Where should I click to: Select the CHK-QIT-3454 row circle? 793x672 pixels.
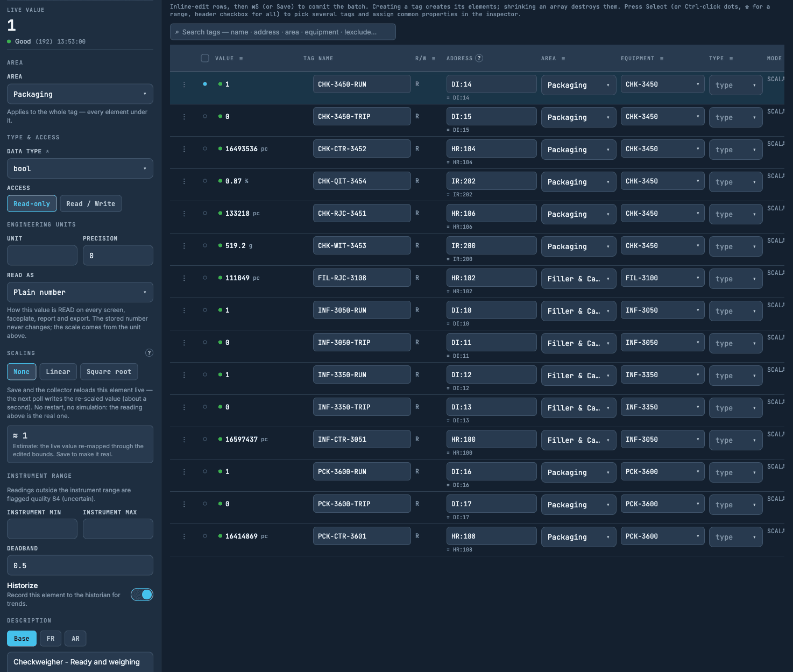tap(205, 181)
